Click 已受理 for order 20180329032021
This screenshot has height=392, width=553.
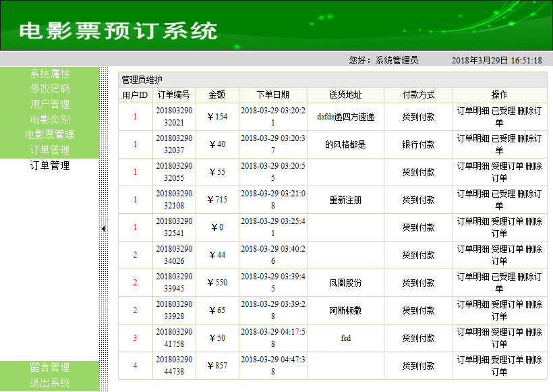click(503, 111)
